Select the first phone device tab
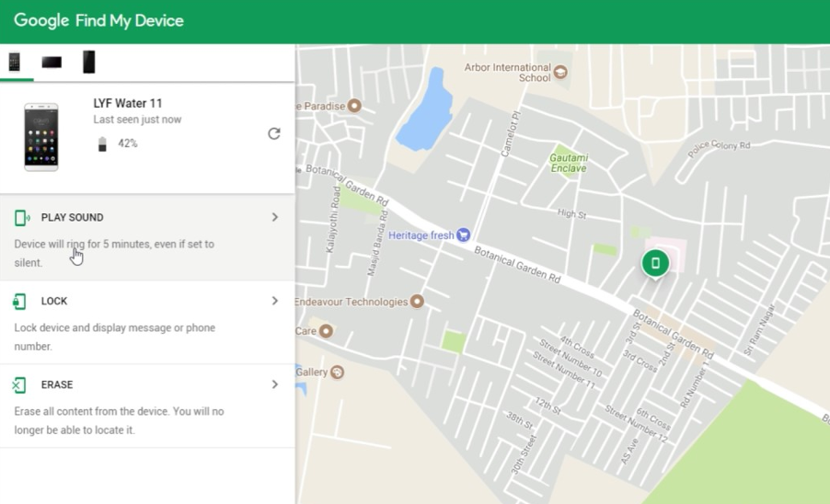 pyautogui.click(x=15, y=62)
